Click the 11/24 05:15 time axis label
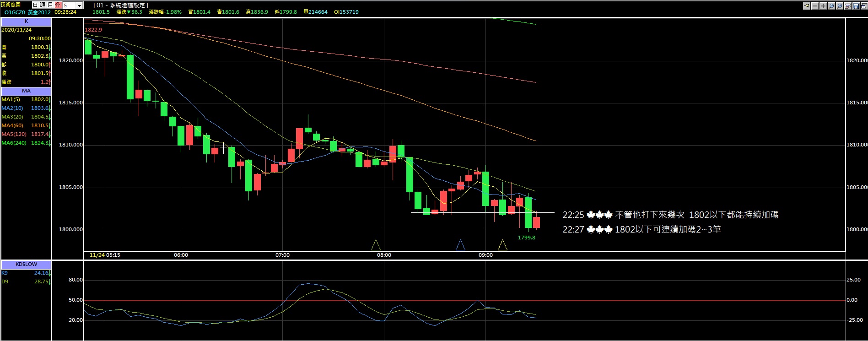The width and height of the screenshot is (868, 341). [x=105, y=255]
